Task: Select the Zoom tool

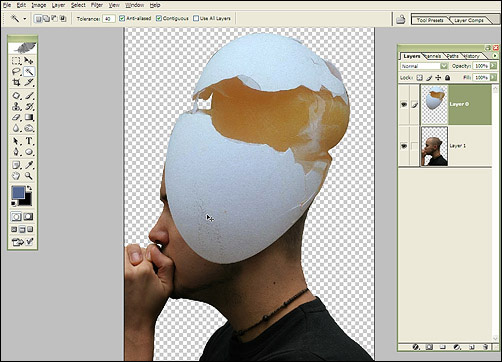Action: (x=29, y=176)
